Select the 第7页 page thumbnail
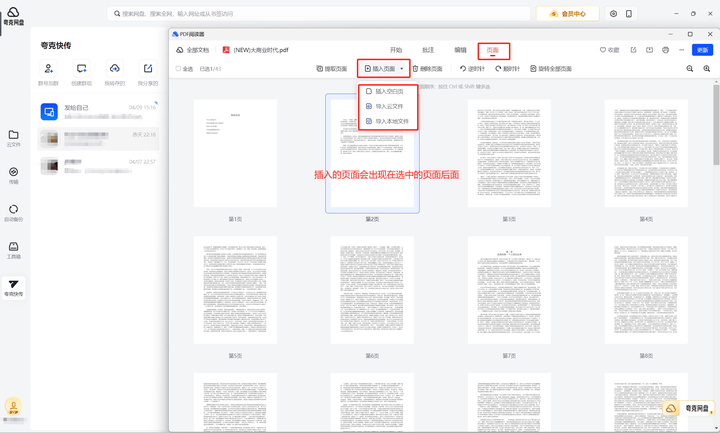Screen dimensions: 720x433 [x=509, y=290]
